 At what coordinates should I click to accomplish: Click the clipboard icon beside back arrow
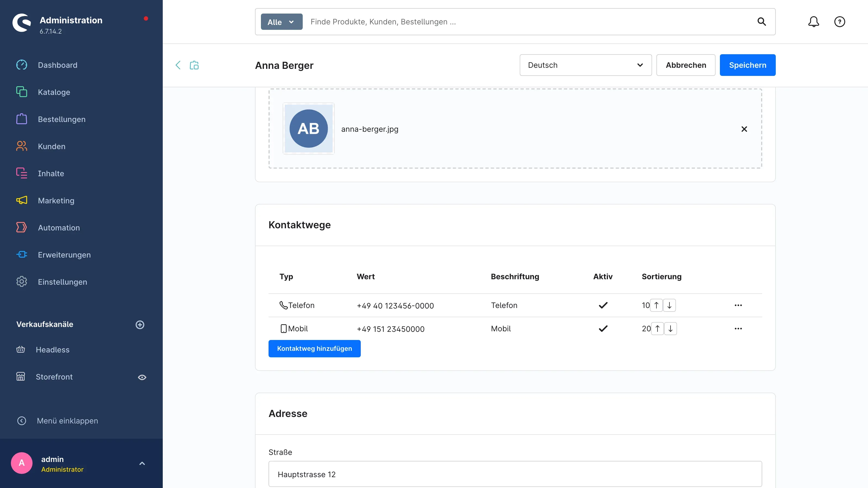[x=194, y=65]
